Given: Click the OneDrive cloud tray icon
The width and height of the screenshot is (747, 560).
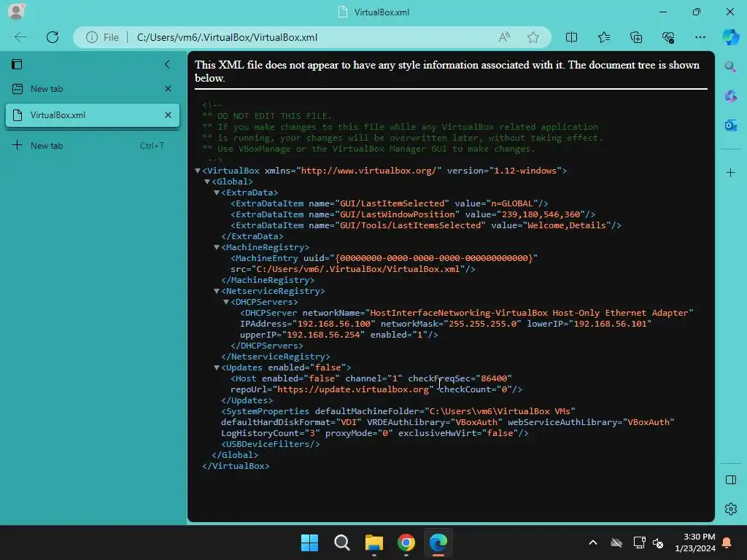Looking at the screenshot, I should coord(616,542).
